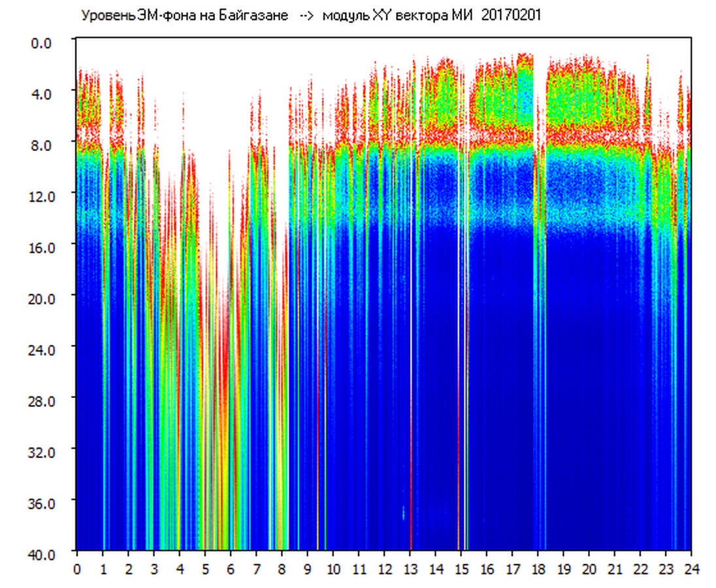Click the small cyan speck near hour 13

point(403,512)
